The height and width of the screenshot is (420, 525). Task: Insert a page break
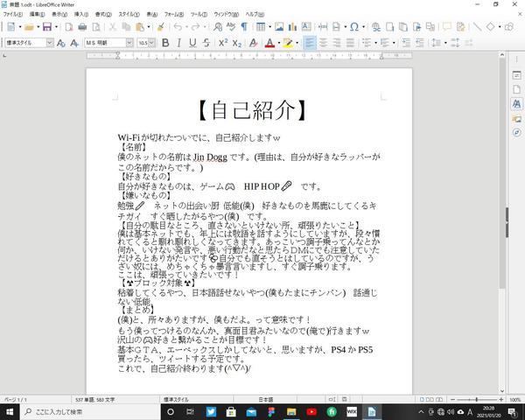[x=323, y=27]
